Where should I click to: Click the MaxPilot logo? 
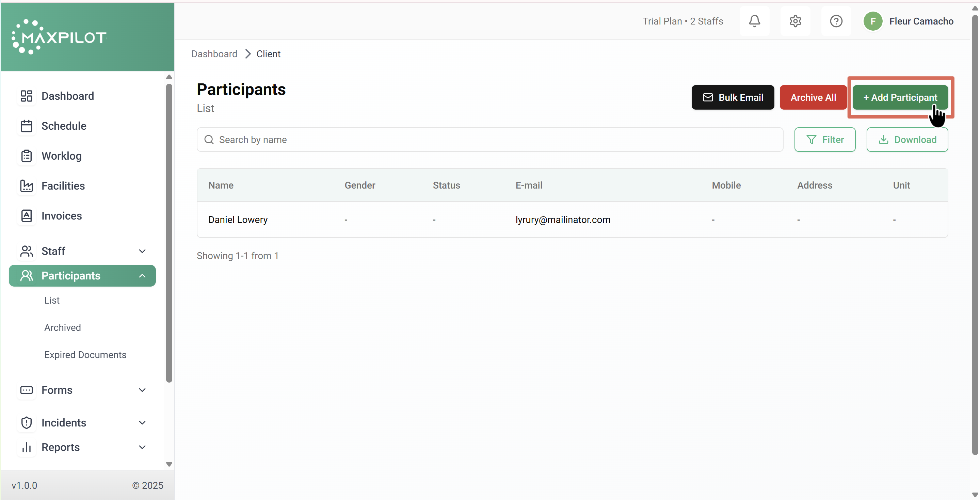click(x=59, y=37)
